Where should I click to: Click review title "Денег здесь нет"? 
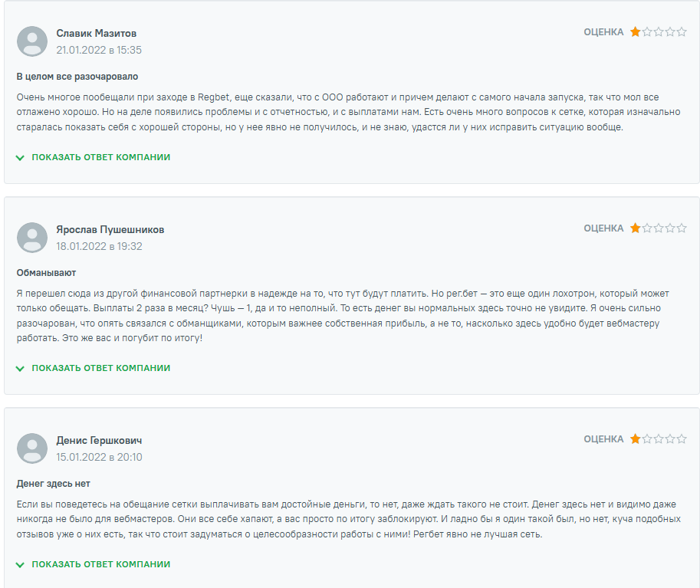click(x=54, y=484)
